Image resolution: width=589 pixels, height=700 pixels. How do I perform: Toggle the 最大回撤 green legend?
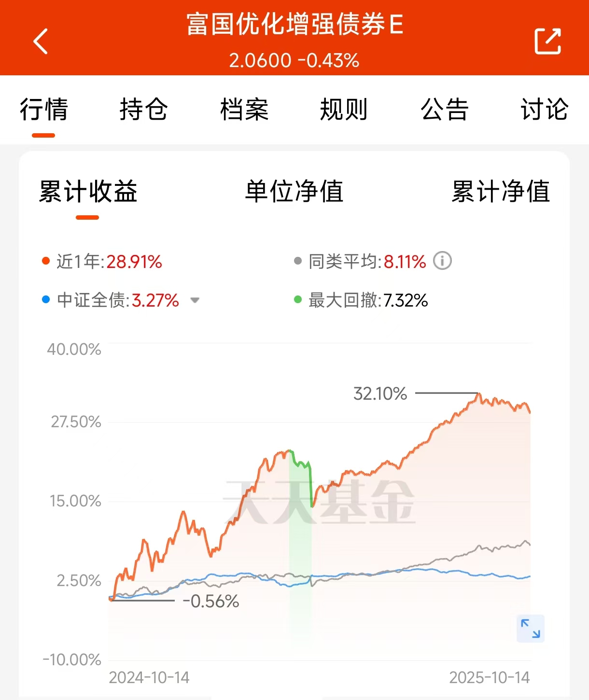pyautogui.click(x=361, y=300)
